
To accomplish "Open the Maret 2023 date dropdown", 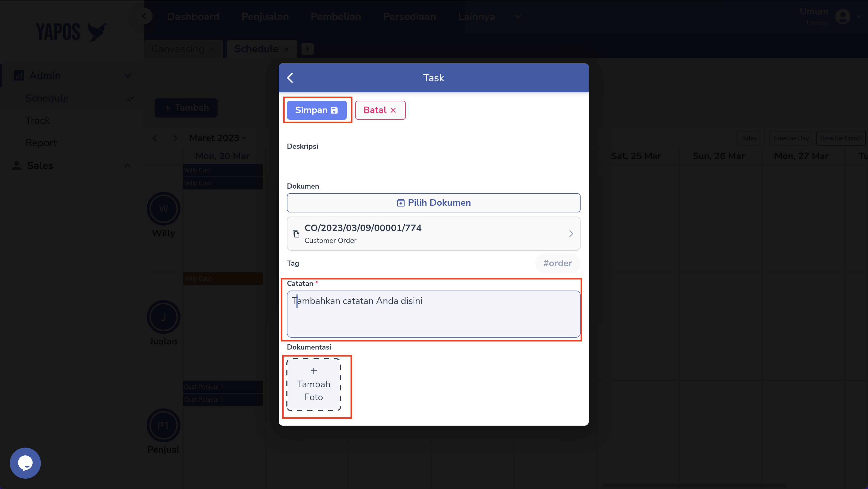I will tap(217, 138).
